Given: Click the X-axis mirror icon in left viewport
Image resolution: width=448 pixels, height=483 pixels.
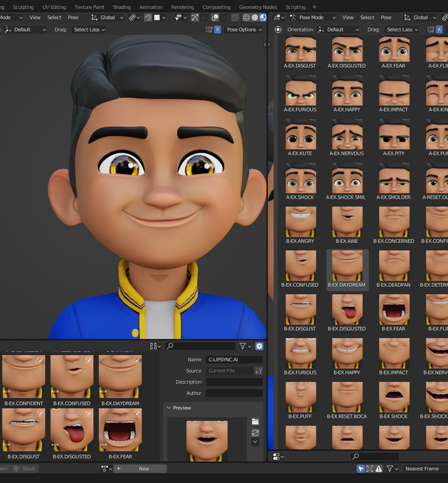Looking at the screenshot, I should click(x=217, y=29).
